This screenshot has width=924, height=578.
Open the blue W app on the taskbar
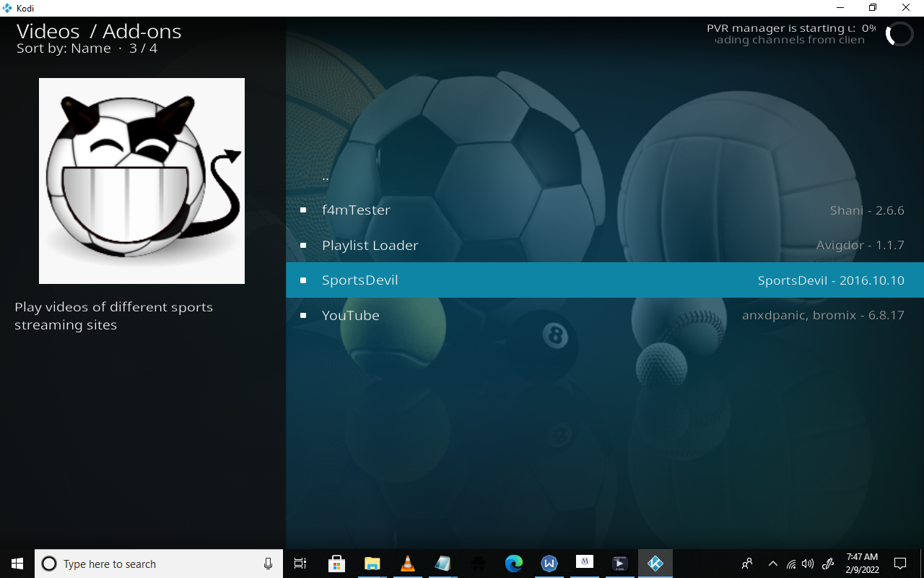(x=549, y=564)
